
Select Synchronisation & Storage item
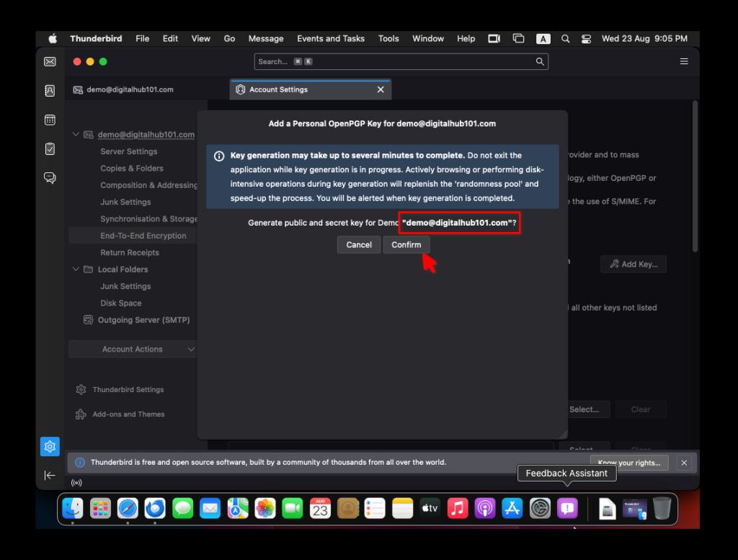tap(148, 219)
